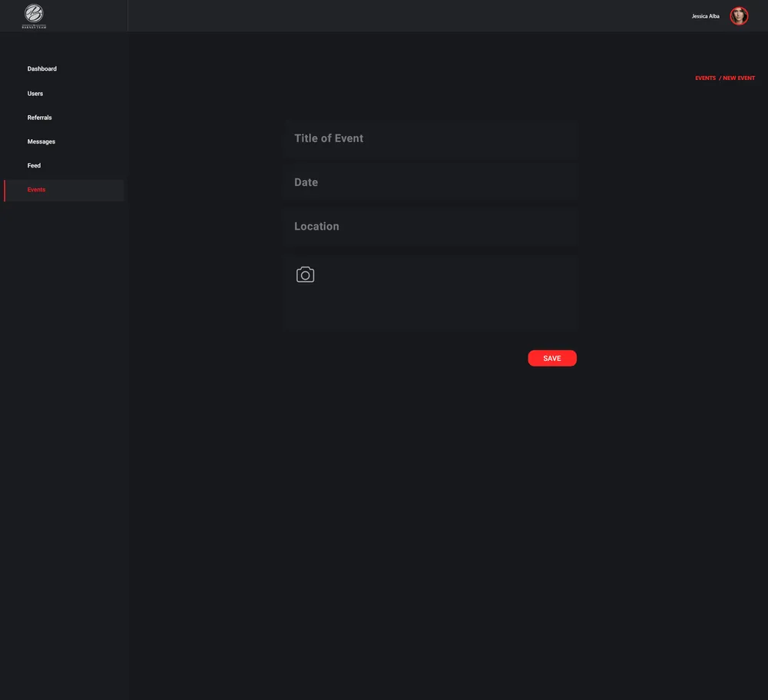Click the Jessica Alba username
Viewport: 768px width, 700px height.
pos(705,16)
